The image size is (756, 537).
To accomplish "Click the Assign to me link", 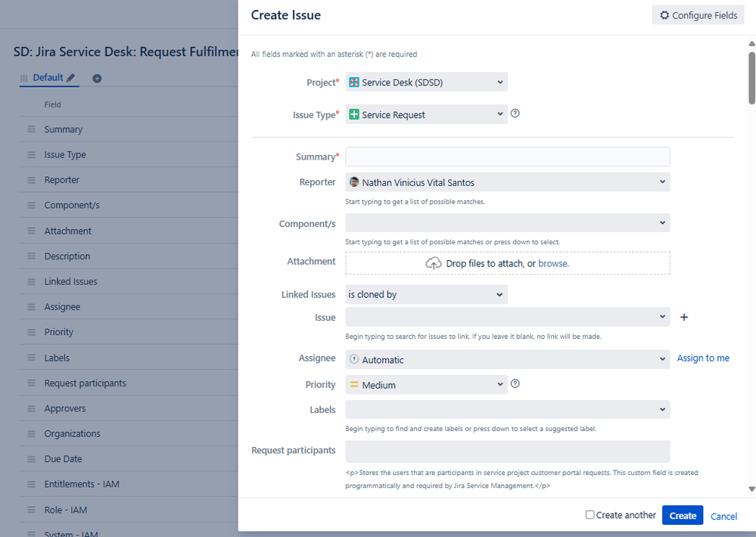I will (x=703, y=359).
